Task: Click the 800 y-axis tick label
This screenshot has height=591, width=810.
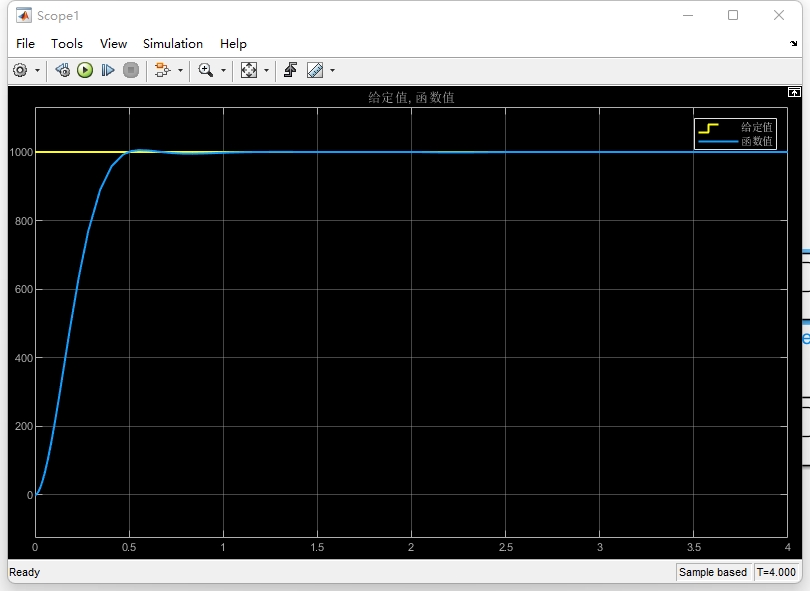Action: 24,221
